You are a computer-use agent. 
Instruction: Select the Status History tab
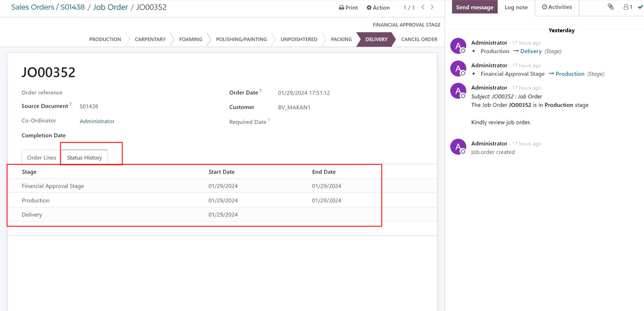84,157
